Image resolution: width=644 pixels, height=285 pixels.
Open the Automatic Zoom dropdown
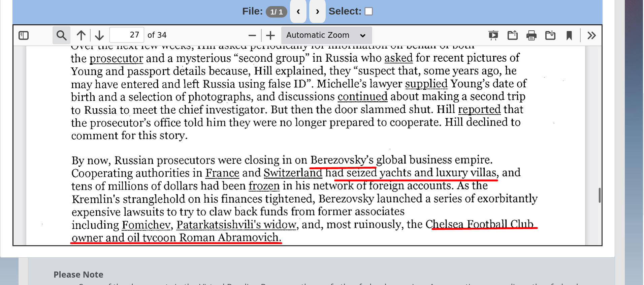point(326,35)
